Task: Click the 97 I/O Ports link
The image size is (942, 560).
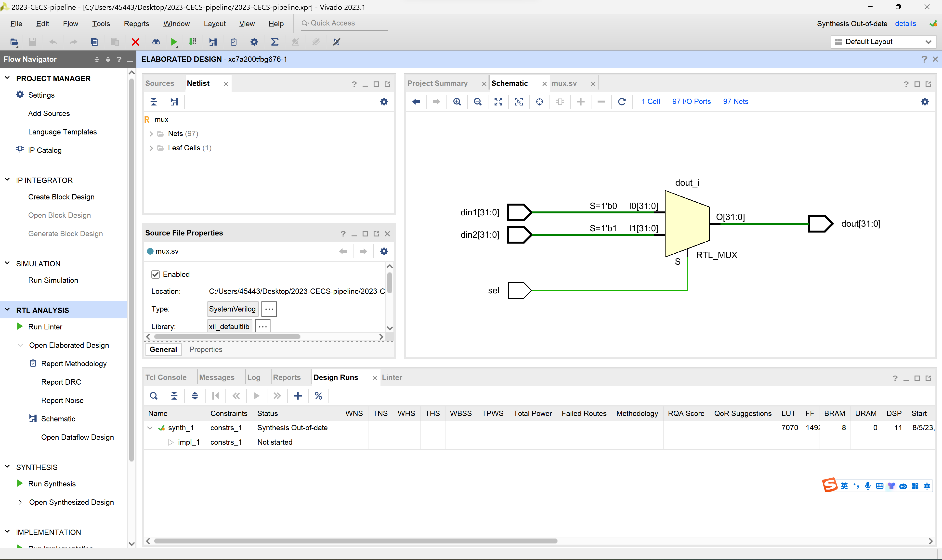Action: [691, 102]
